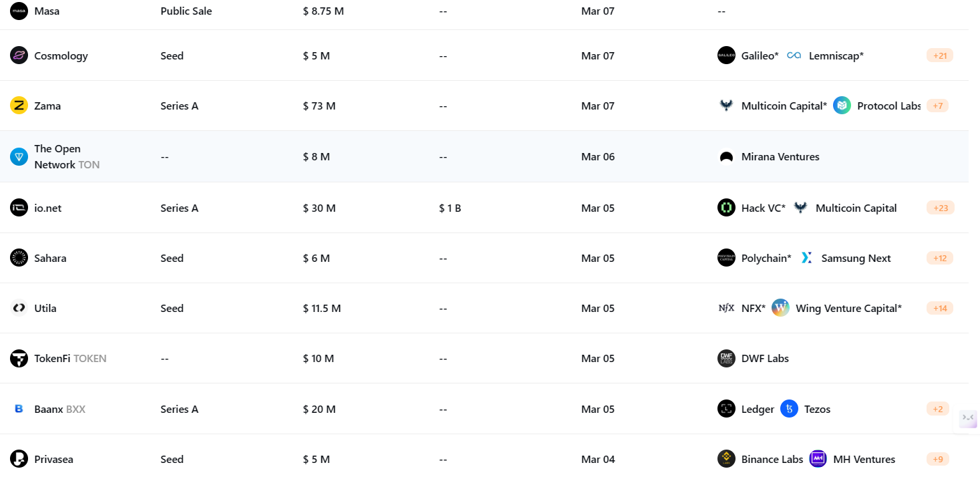Click the Protocol Labs investor icon
The image size is (980, 481).
(842, 106)
